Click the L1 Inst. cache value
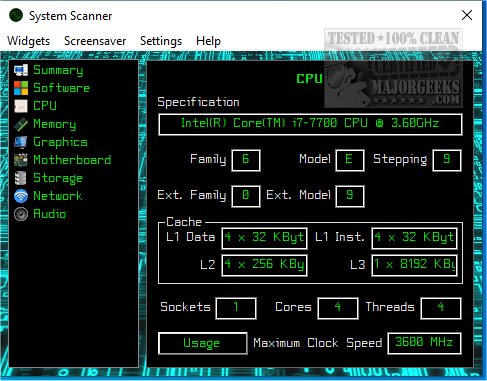Viewport: 487px width, 381px height. (414, 238)
